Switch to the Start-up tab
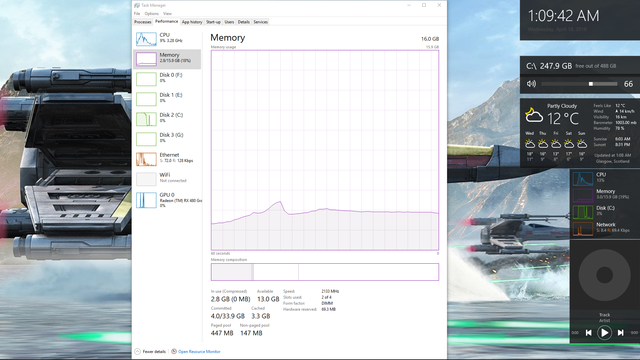This screenshot has height=360, width=640. [x=213, y=22]
